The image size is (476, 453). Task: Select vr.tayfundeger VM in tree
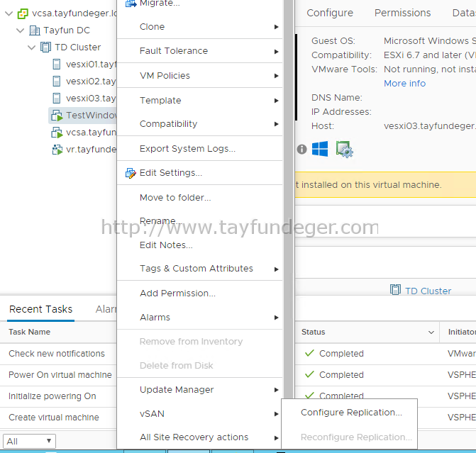click(92, 150)
